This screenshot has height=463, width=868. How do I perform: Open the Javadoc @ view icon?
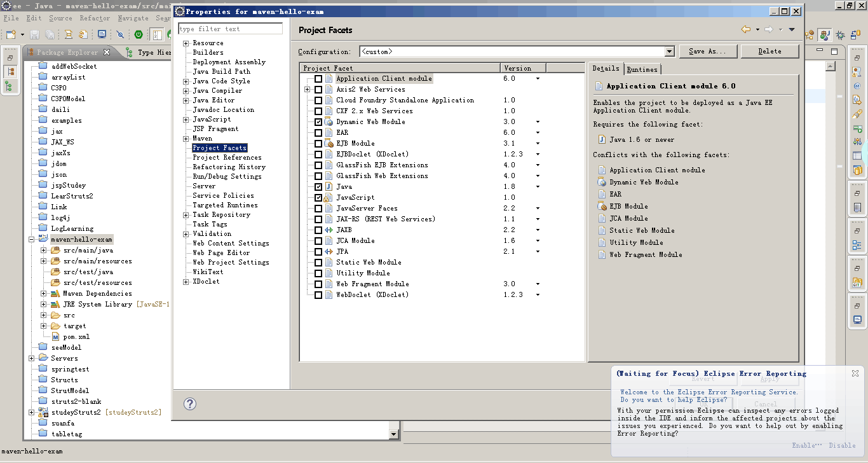coord(857,86)
